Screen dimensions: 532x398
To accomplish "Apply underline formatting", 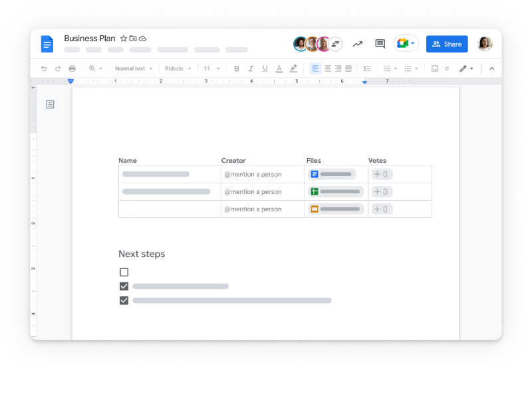I will coord(264,68).
